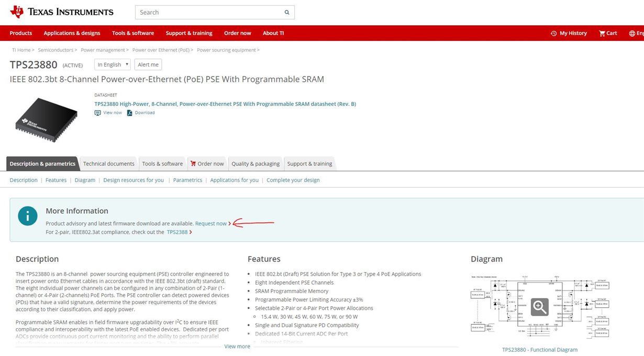Click the search magnifier icon
Screen dimensions: 644x356
coord(287,12)
